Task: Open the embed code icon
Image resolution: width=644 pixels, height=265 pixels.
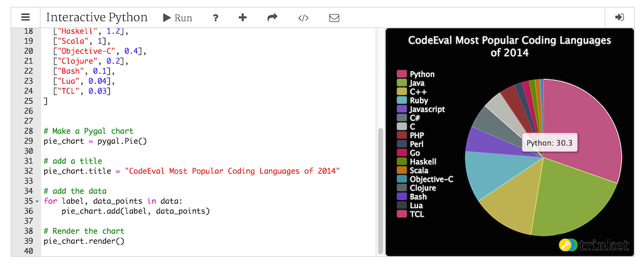Action: point(303,17)
